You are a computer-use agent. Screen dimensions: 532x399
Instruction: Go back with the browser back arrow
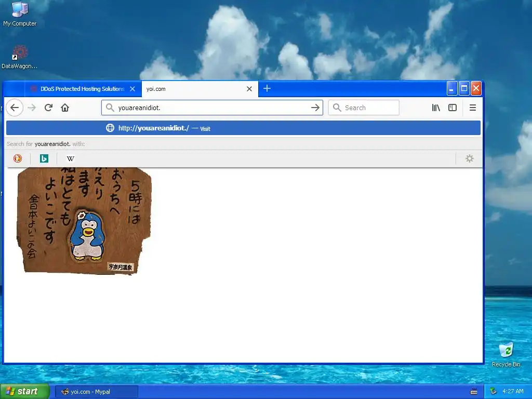(14, 108)
